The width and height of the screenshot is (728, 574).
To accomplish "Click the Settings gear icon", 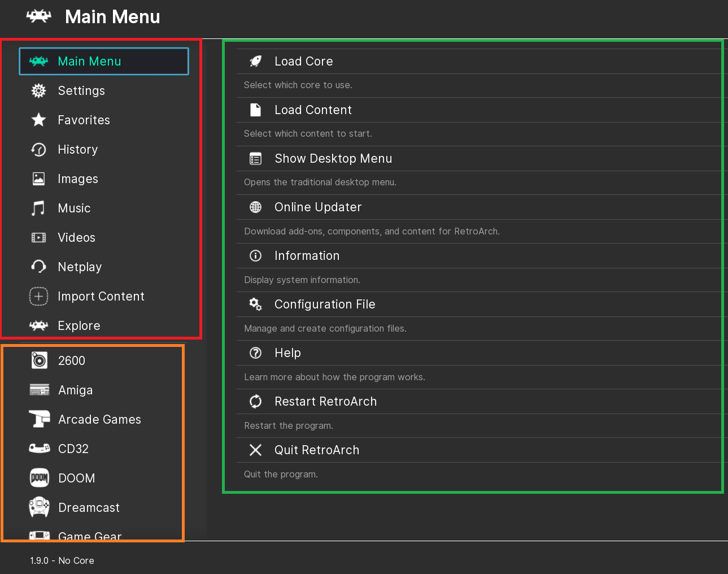I will [x=38, y=90].
